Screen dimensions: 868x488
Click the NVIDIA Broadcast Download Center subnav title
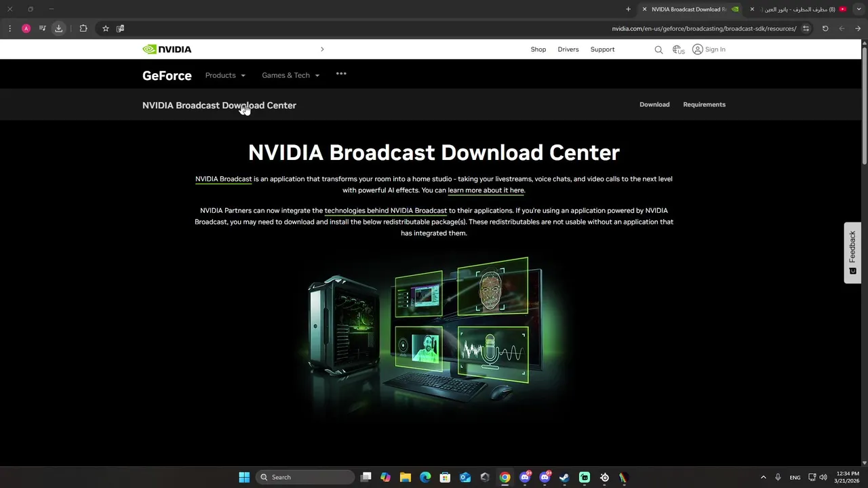click(x=219, y=105)
